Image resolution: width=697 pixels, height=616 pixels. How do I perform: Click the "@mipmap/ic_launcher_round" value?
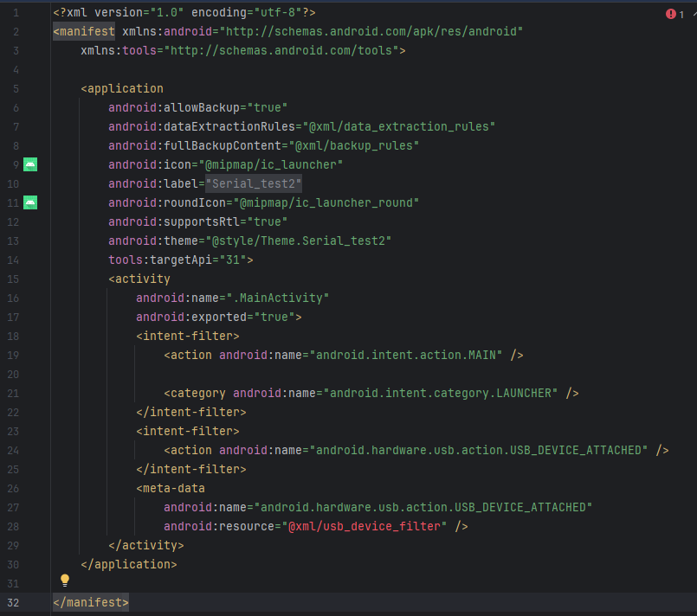click(x=326, y=203)
